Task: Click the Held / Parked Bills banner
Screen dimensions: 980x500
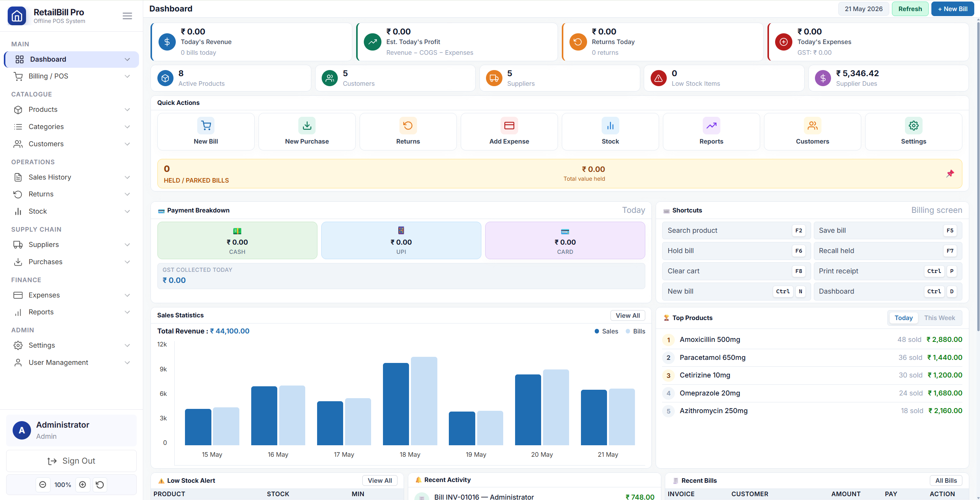Action: (x=560, y=174)
